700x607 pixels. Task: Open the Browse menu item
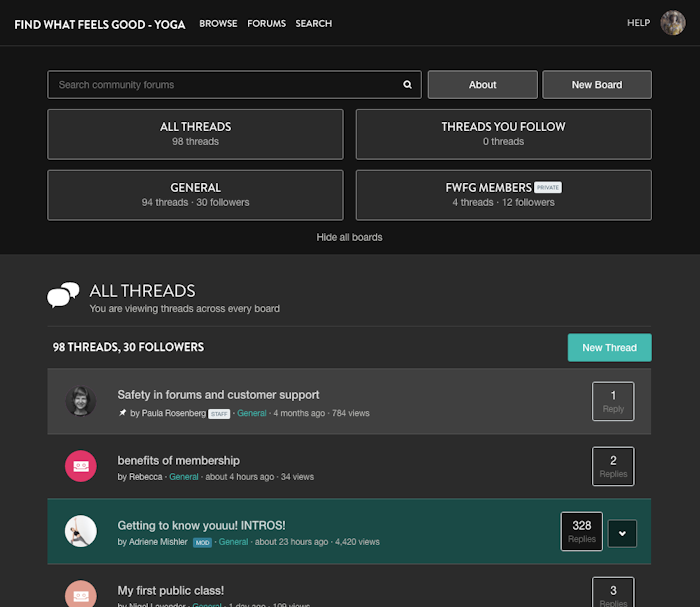218,23
